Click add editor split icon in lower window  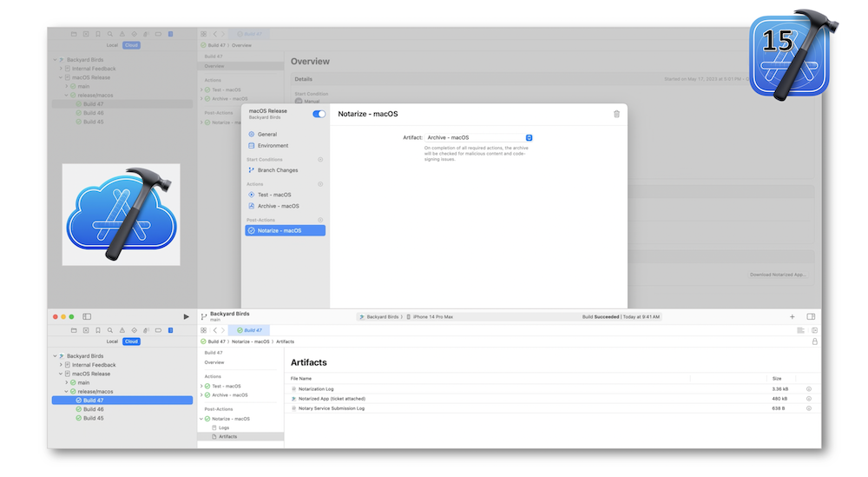click(815, 330)
